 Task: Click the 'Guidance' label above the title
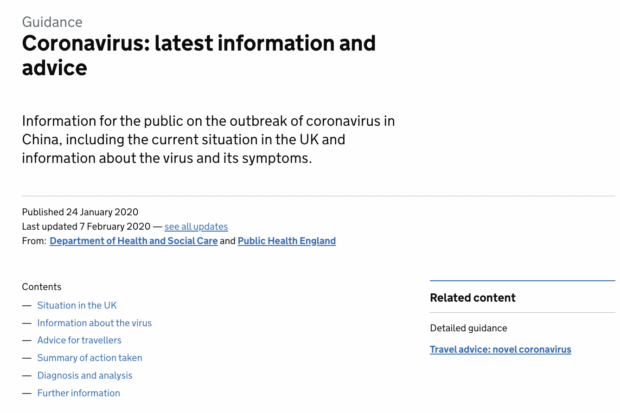52,22
